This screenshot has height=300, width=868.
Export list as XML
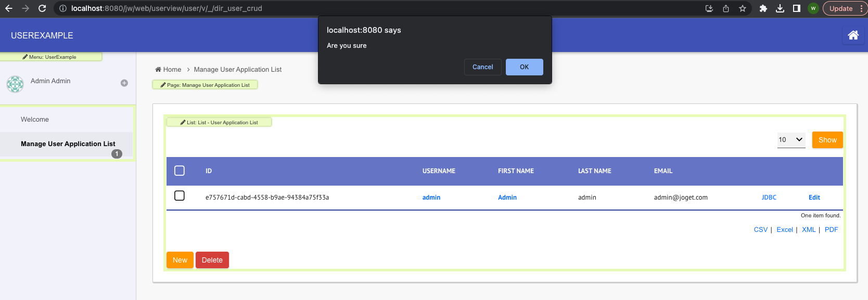[809, 230]
